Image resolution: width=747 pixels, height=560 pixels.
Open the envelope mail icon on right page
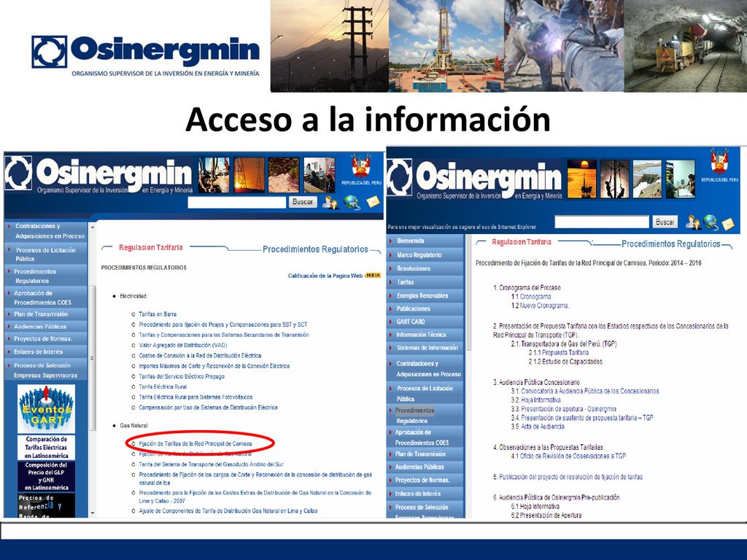click(728, 223)
